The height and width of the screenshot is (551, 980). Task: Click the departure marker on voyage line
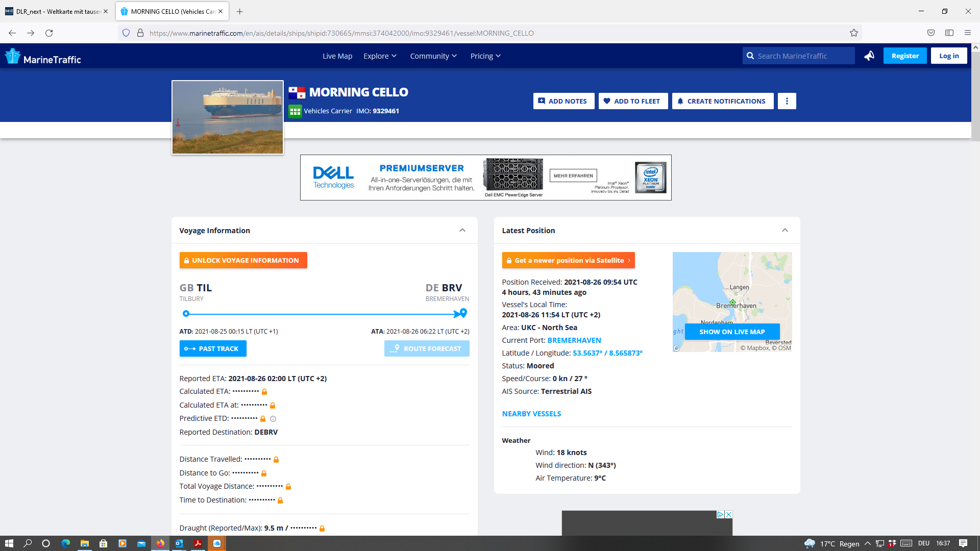tap(186, 314)
